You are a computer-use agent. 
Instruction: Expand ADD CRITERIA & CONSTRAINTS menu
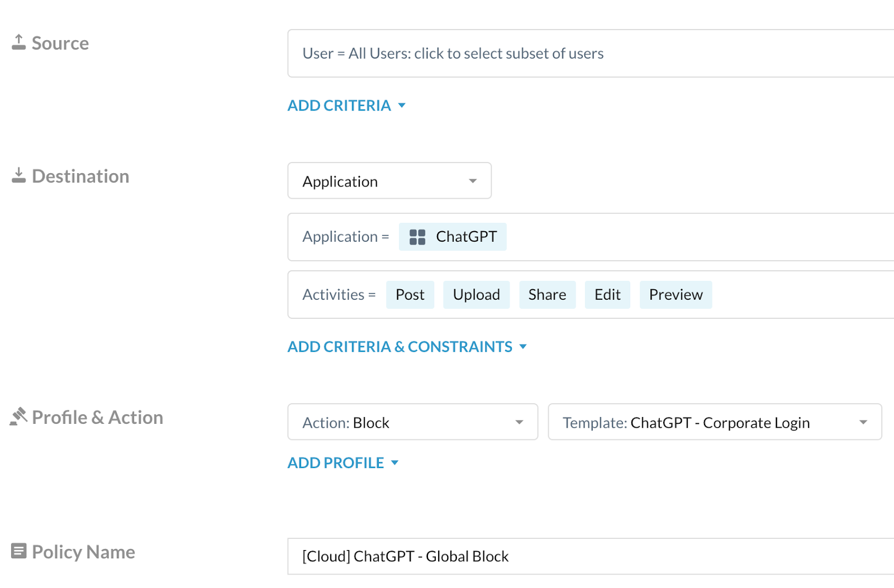[x=407, y=347]
